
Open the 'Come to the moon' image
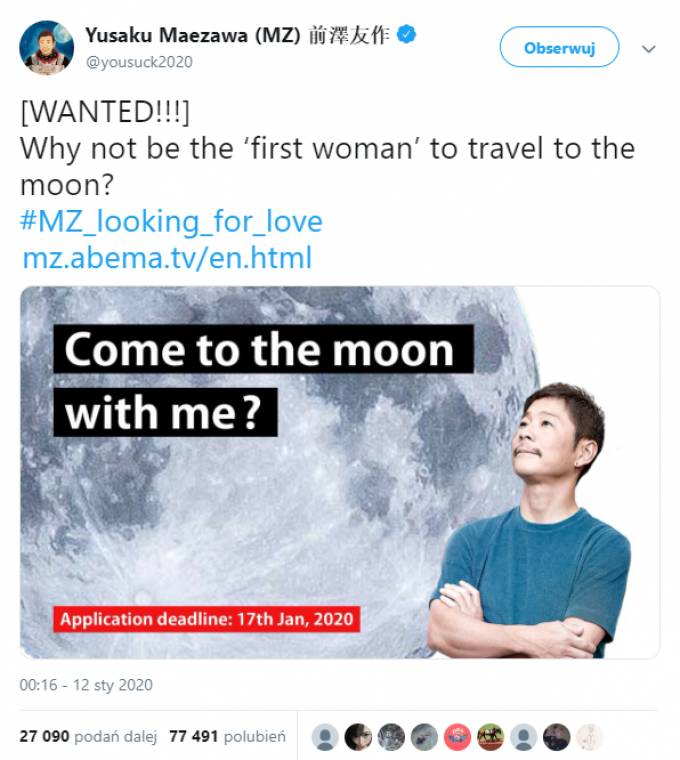tap(340, 472)
